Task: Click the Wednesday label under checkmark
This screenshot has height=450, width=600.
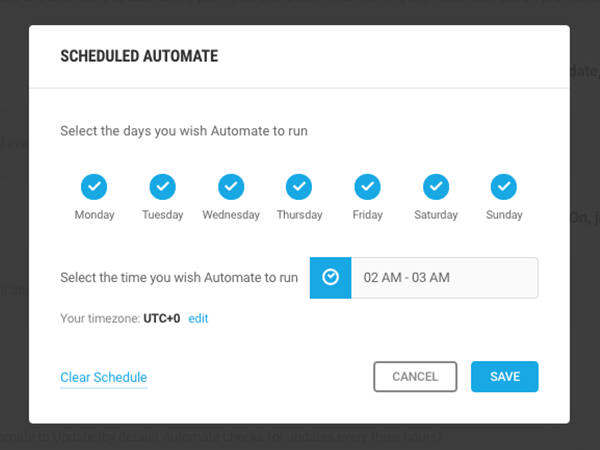Action: coord(231,215)
